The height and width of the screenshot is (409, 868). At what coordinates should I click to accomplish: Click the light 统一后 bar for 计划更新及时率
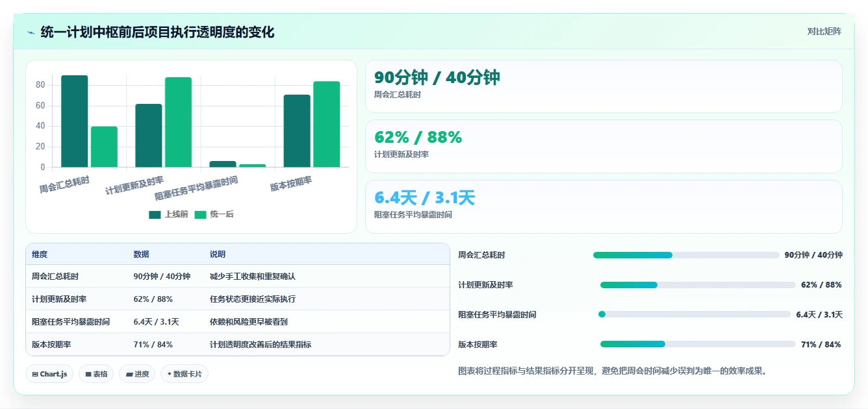point(178,122)
